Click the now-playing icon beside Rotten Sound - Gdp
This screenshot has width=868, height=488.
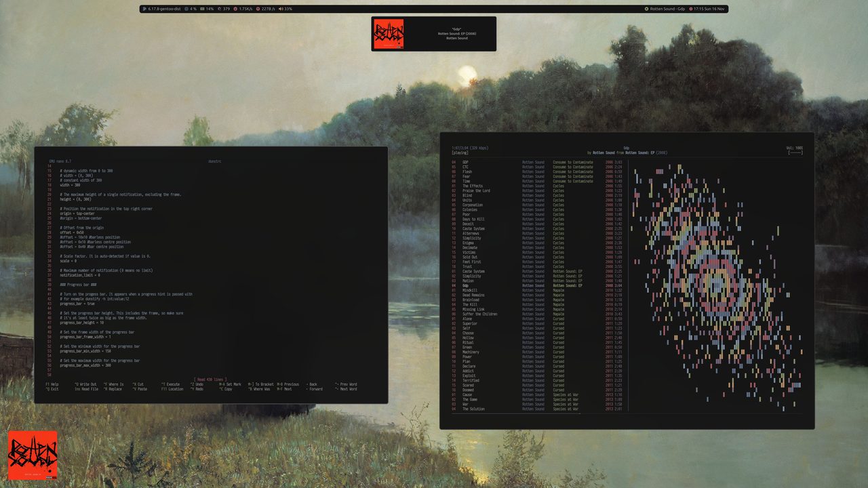tap(647, 9)
